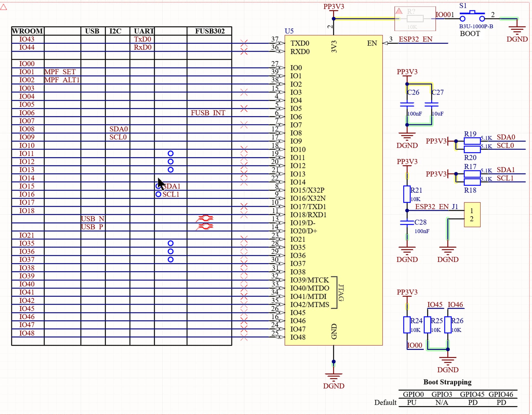This screenshot has width=532, height=415.
Task: Select the C28 100nF capacitor
Action: coord(407,222)
